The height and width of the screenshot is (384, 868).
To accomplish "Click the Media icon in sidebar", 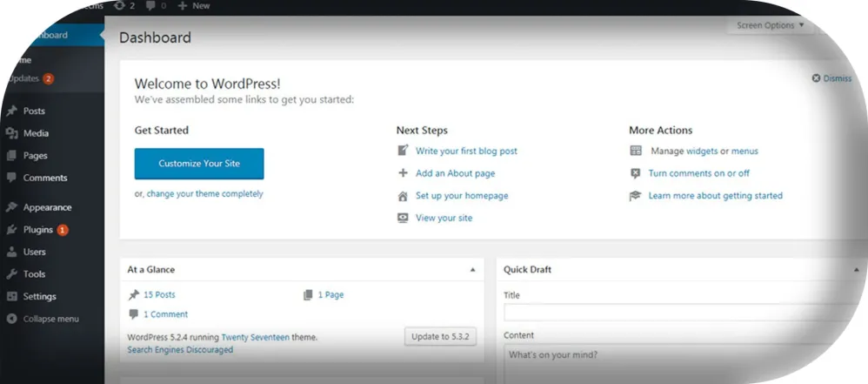I will [11, 133].
